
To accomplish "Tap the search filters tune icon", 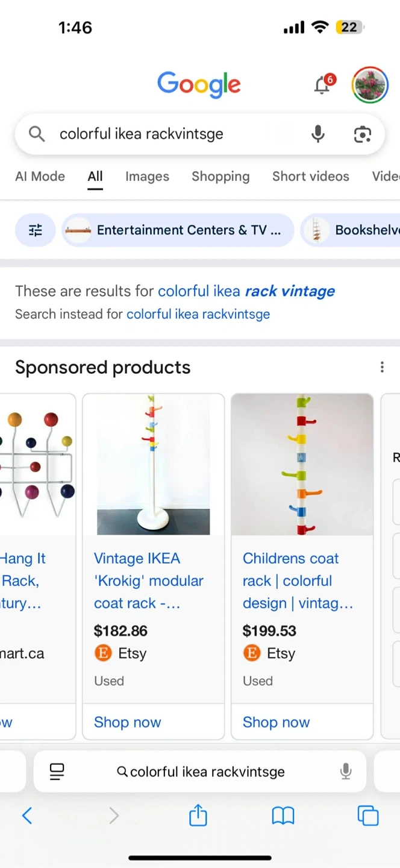I will 36,230.
